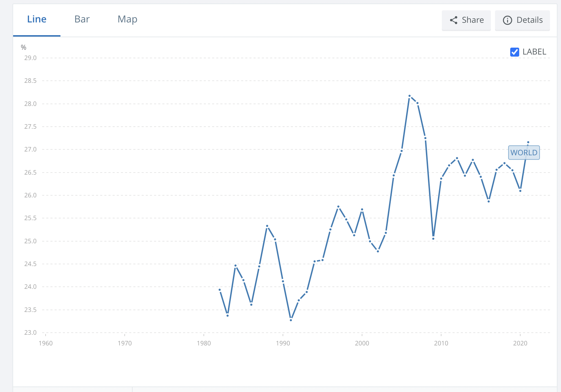The width and height of the screenshot is (561, 392).
Task: Click the 1997 peak data point
Action: coord(338,207)
